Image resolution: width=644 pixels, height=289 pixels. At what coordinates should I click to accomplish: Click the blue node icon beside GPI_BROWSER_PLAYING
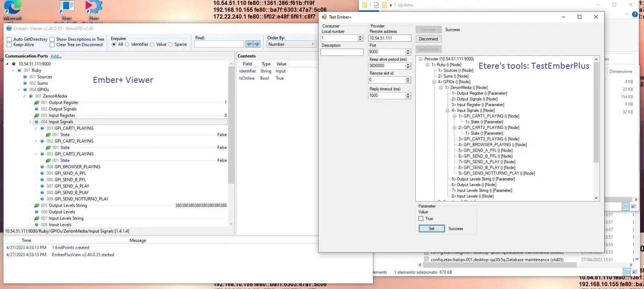tap(43, 167)
